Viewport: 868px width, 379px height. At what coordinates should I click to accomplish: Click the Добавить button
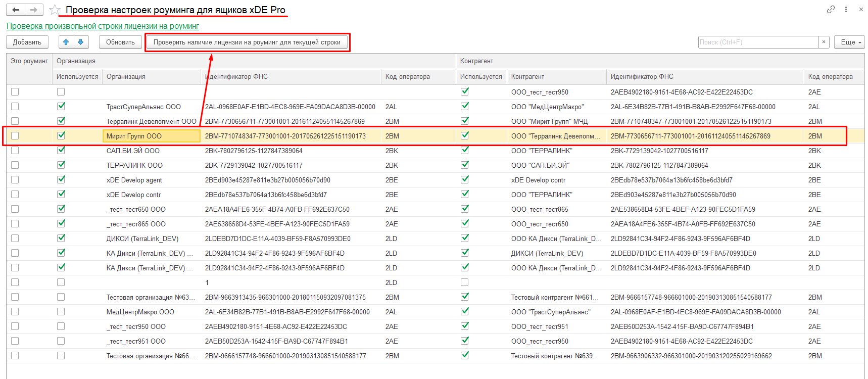[x=27, y=42]
